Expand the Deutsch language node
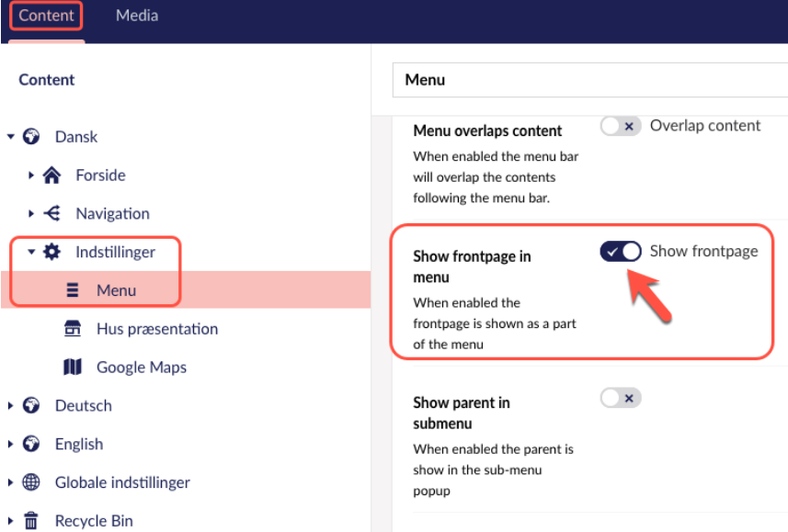 [10, 405]
